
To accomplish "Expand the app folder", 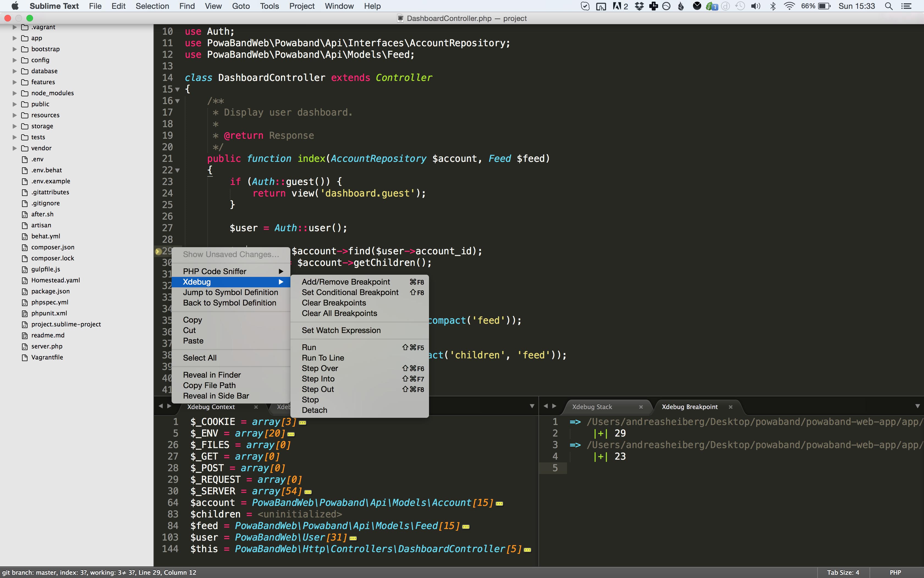I will pos(15,38).
